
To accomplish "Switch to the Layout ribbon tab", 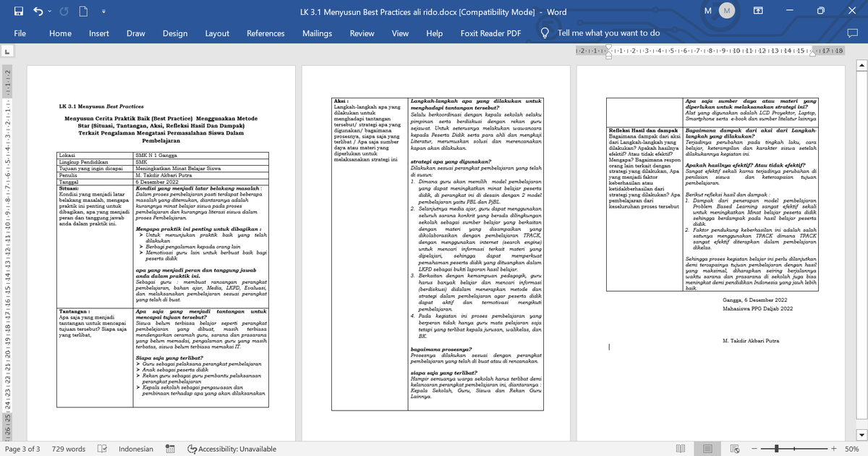I will [217, 33].
